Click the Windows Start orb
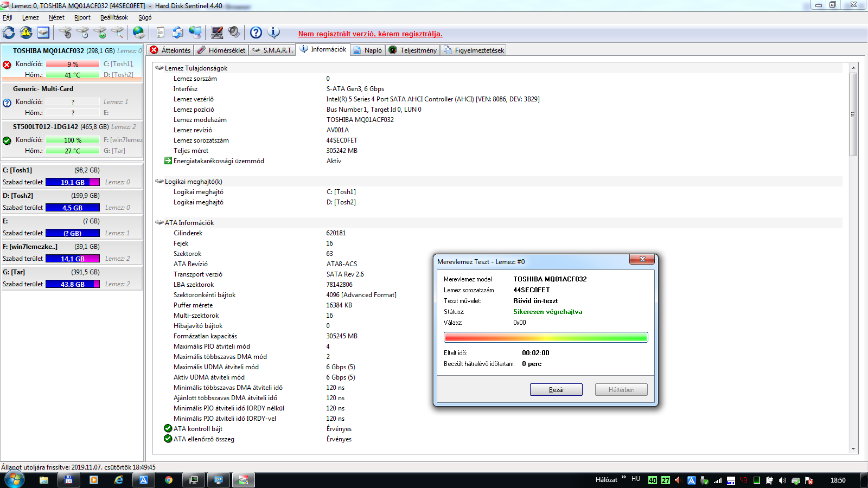Image resolution: width=868 pixels, height=488 pixels. 14,480
